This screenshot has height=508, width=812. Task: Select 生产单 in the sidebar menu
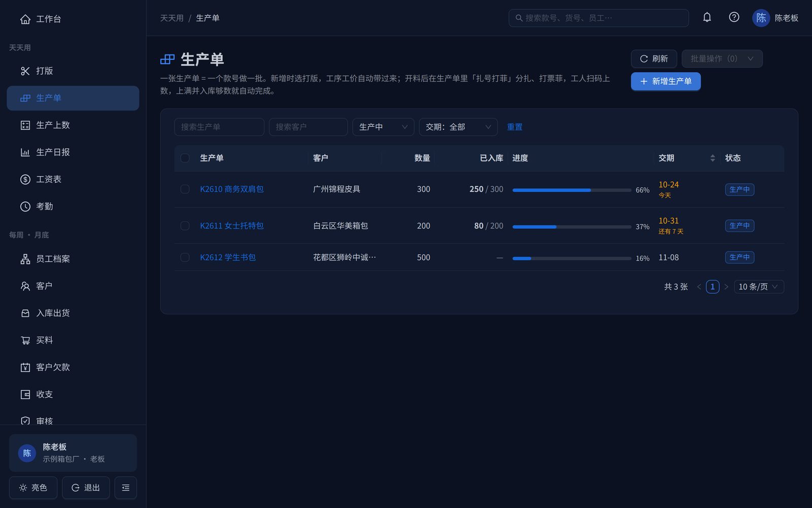click(x=73, y=98)
